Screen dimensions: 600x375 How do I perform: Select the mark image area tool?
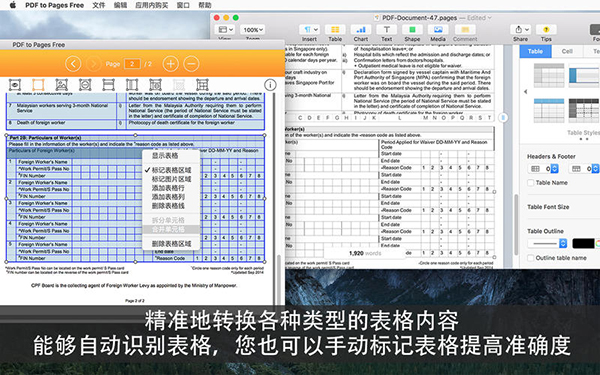click(62, 85)
